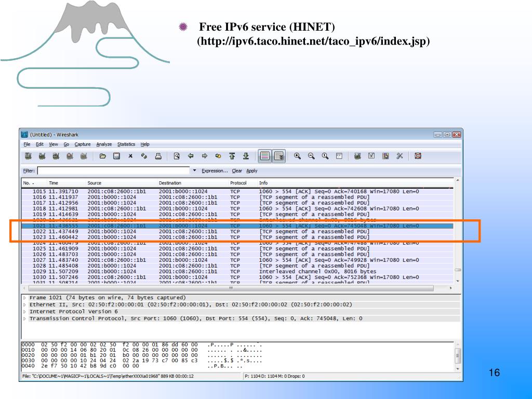Select packet 1027 with Ack=749928
This screenshot has width=532, height=399.
click(237, 260)
